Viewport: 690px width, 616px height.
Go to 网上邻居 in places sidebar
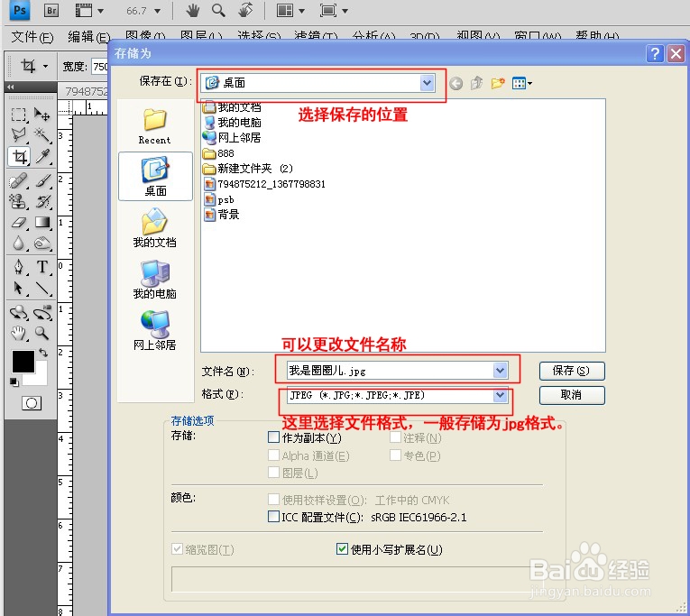pos(155,331)
